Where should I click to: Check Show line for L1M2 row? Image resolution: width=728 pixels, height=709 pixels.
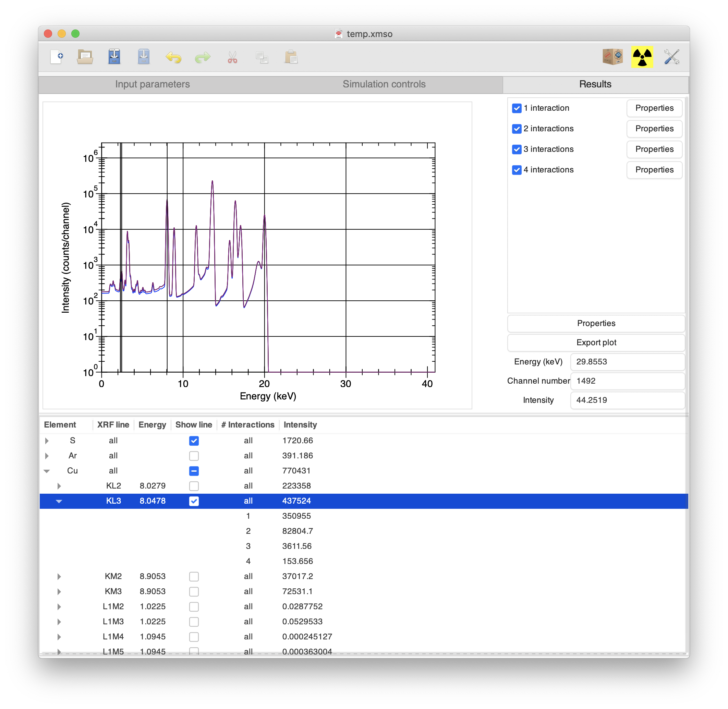pyautogui.click(x=194, y=606)
